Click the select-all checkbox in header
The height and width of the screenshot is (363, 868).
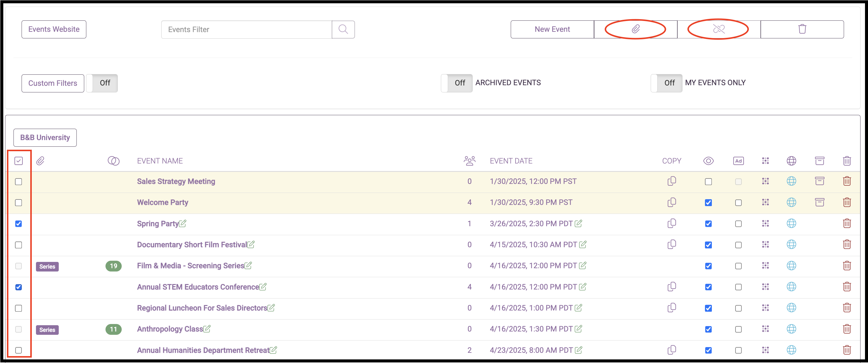point(19,161)
